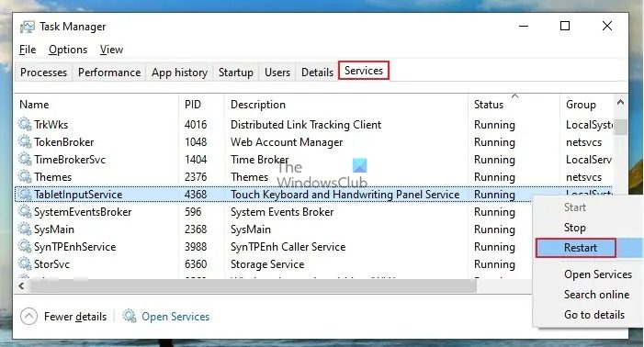Click the gear icon beside TimeBrokerSvc
Image resolution: width=644 pixels, height=347 pixels.
click(25, 159)
